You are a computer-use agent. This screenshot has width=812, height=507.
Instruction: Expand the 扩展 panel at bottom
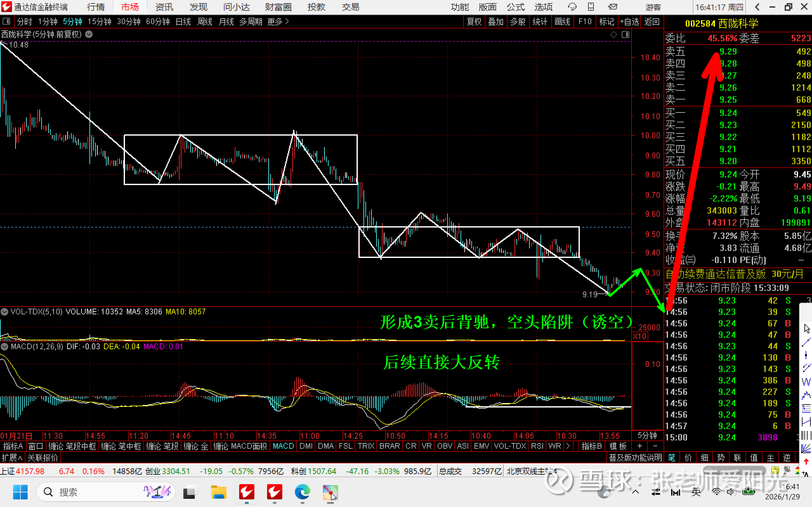pyautogui.click(x=12, y=458)
